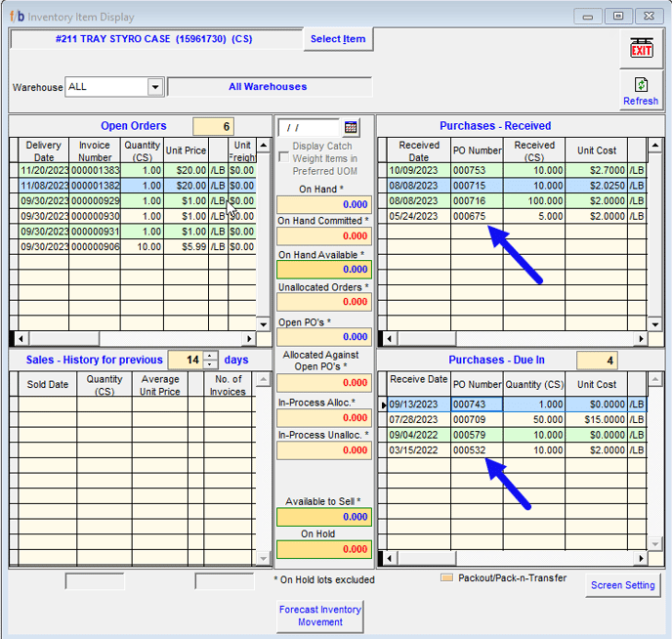Screen dimensions: 672x639
Task: Click the On Hand value field
Action: [x=324, y=204]
